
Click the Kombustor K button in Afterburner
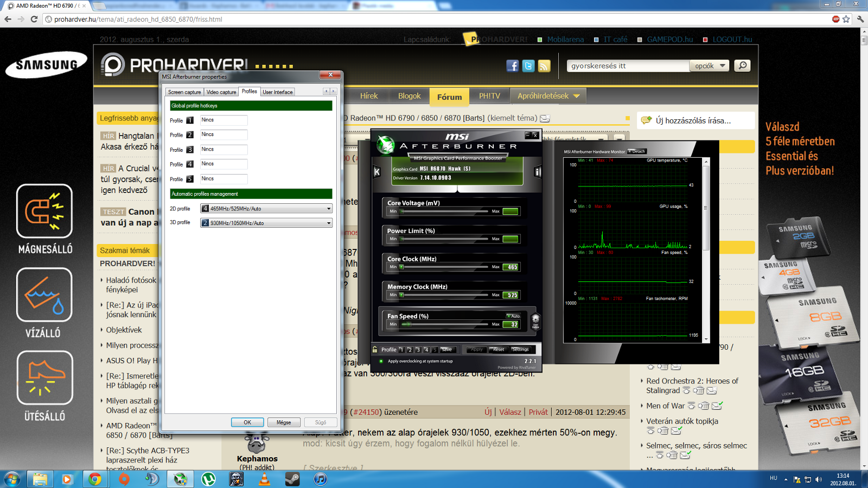pos(377,172)
